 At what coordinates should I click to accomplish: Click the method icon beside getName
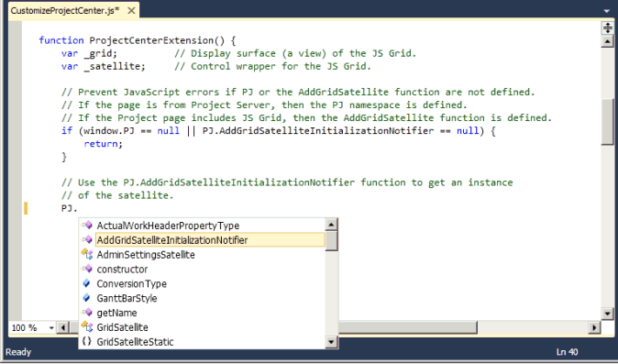87,313
